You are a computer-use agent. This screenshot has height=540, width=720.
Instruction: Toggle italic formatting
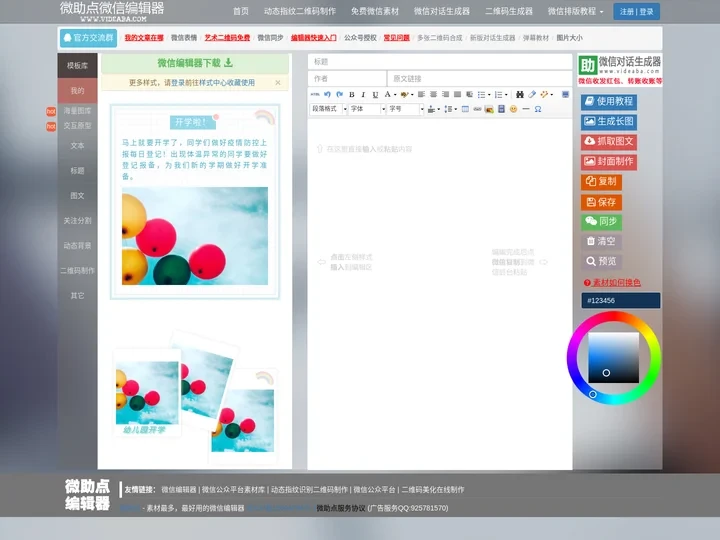click(x=363, y=94)
